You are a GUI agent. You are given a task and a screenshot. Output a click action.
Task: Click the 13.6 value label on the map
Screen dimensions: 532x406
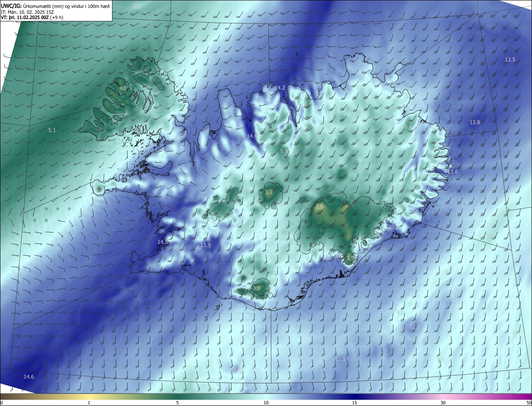[x=453, y=172]
